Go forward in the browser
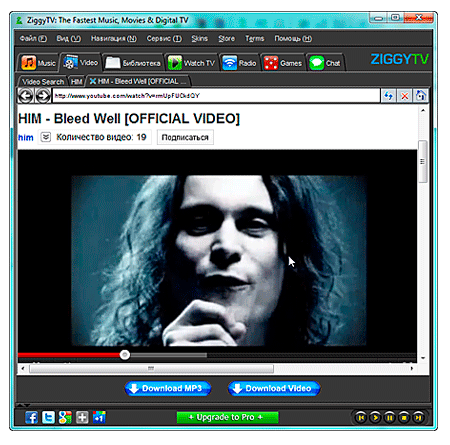Image resolution: width=450 pixels, height=445 pixels. tap(43, 96)
